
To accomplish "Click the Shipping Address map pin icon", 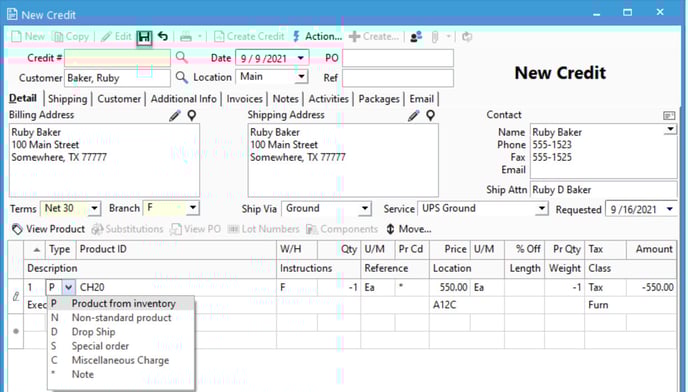I will pos(430,115).
